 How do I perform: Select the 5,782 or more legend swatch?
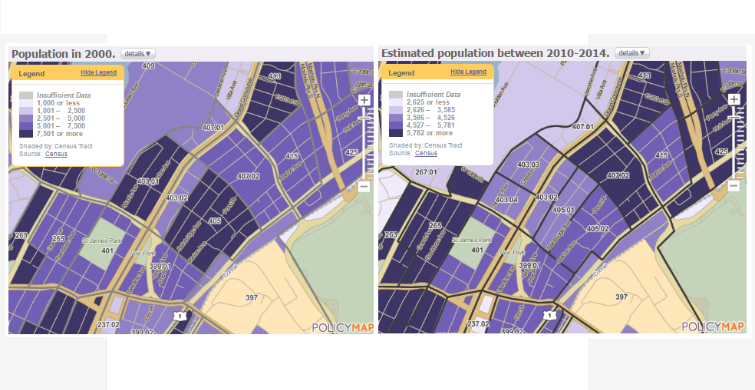coord(395,133)
